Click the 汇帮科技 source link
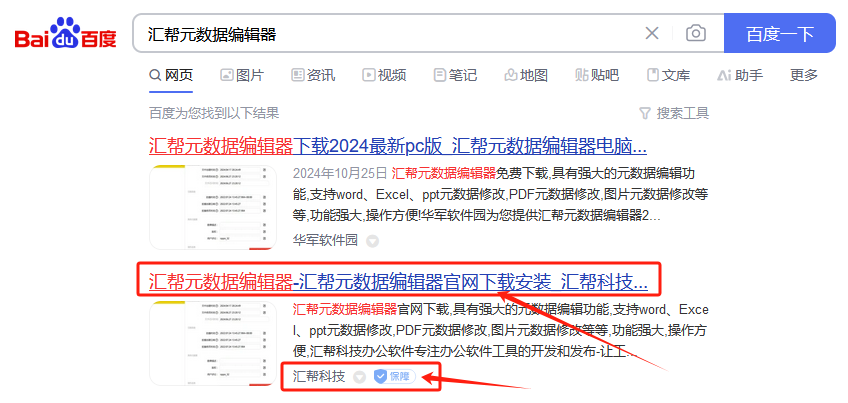 (319, 376)
